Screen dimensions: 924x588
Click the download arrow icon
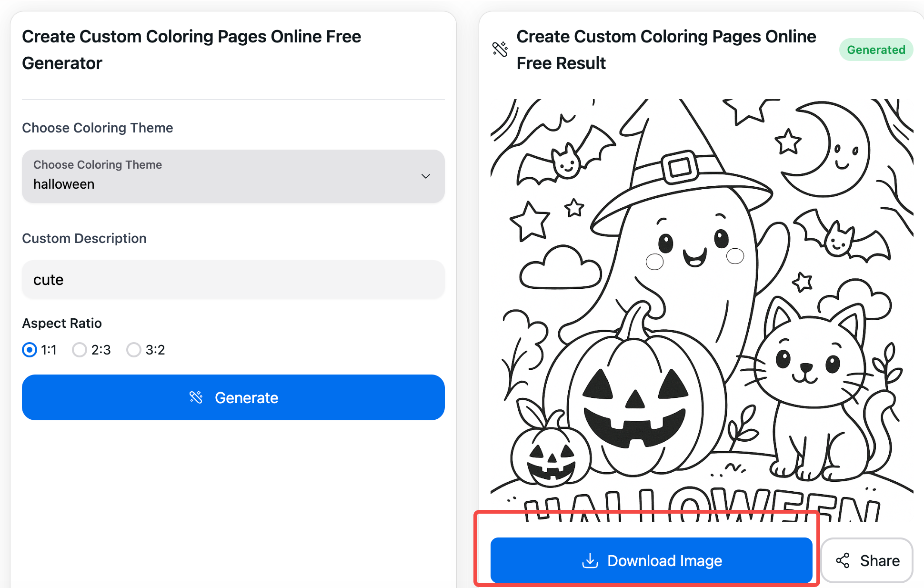pos(590,561)
